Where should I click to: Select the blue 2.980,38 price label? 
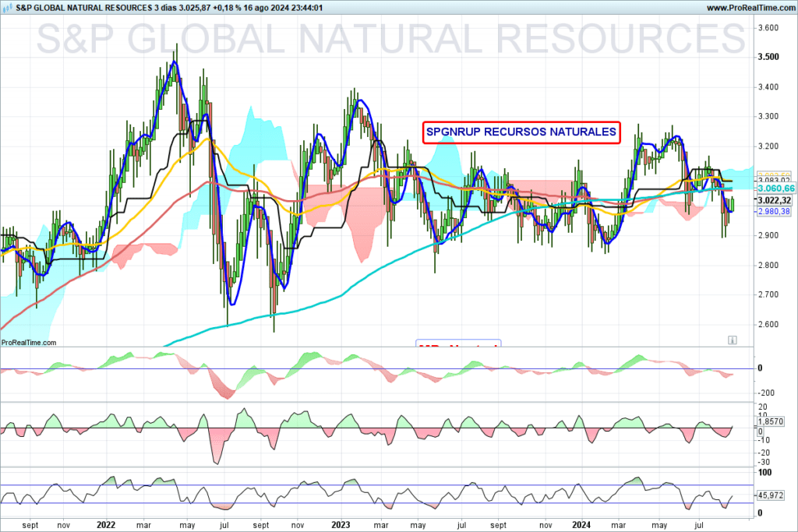click(x=774, y=212)
